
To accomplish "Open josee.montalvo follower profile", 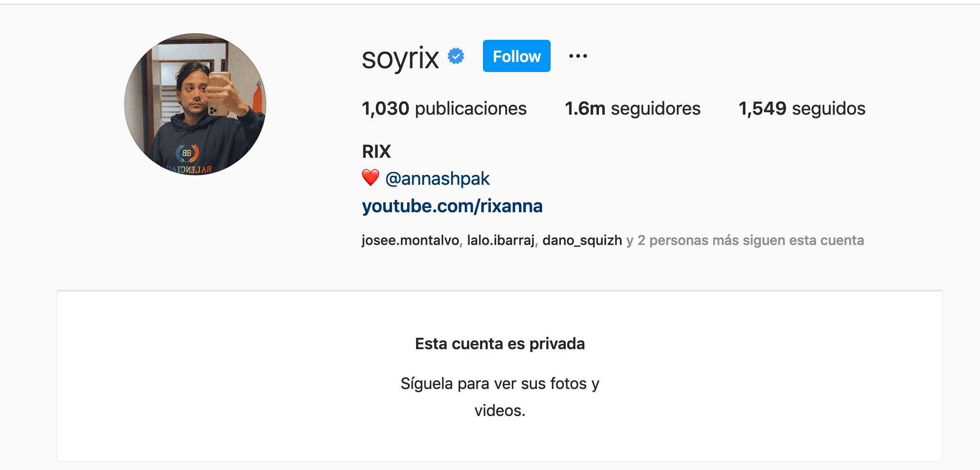I will coord(410,240).
